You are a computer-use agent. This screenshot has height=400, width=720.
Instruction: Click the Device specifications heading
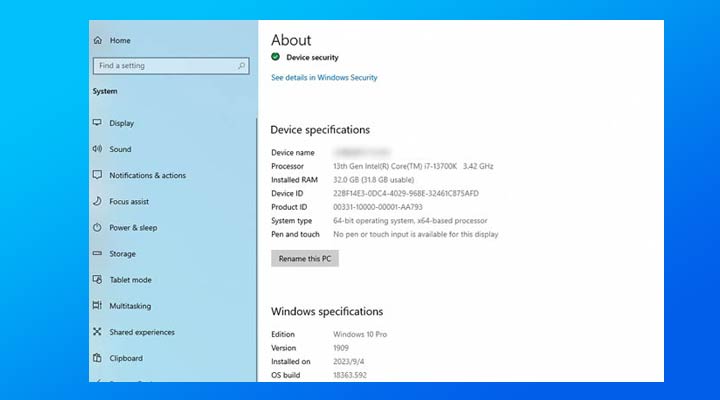click(320, 130)
